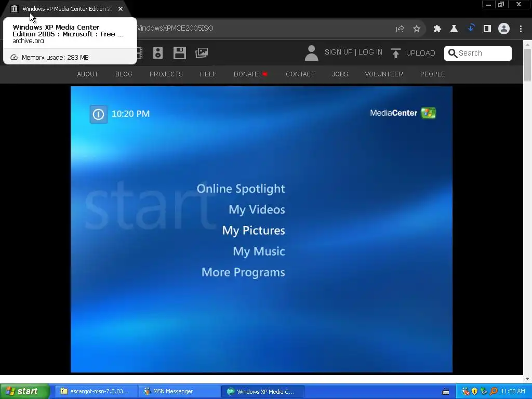The image size is (532, 399).
Task: Select the Windows XP Media Center Edition tab
Action: [67, 9]
